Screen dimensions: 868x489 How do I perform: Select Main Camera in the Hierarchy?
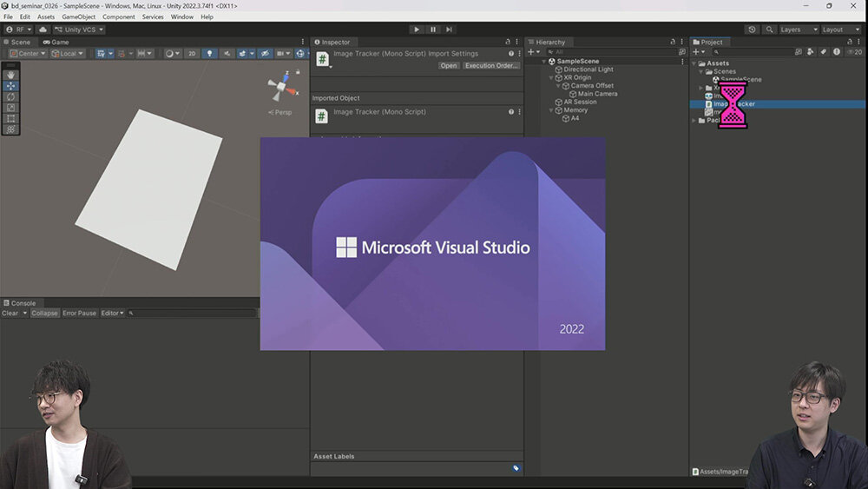pos(597,94)
